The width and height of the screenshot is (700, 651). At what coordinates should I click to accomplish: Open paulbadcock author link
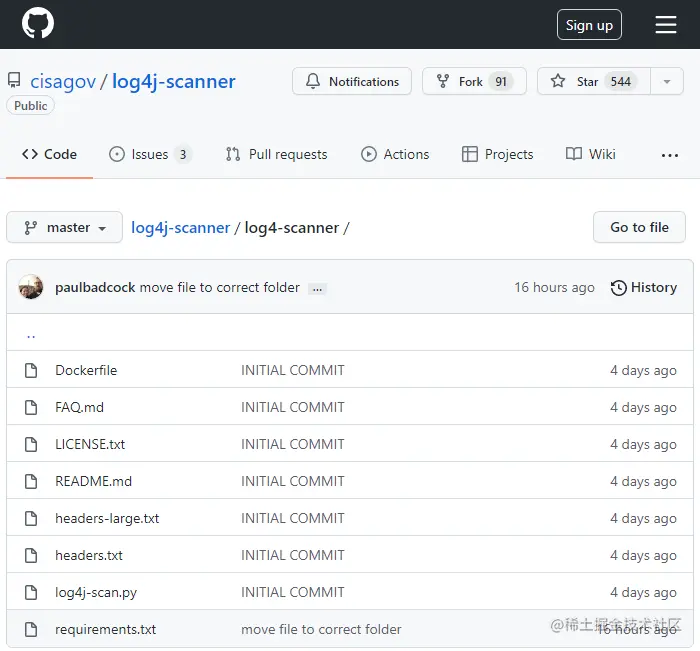95,288
